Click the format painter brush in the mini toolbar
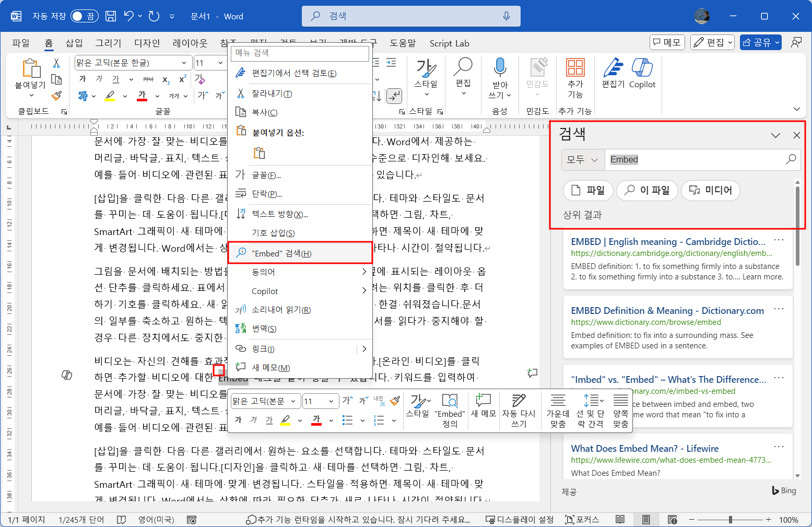This screenshot has height=527, width=812. pos(395,401)
